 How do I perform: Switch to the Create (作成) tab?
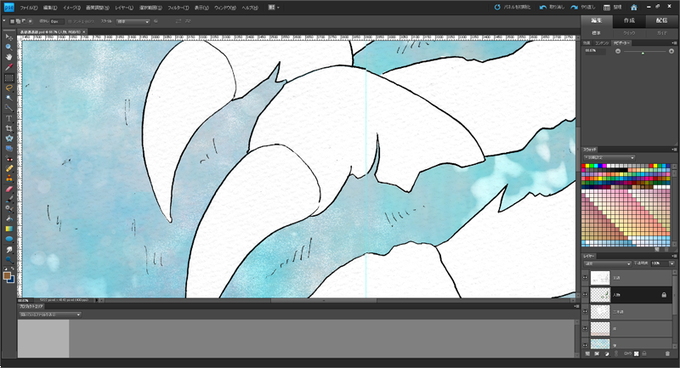(x=629, y=21)
